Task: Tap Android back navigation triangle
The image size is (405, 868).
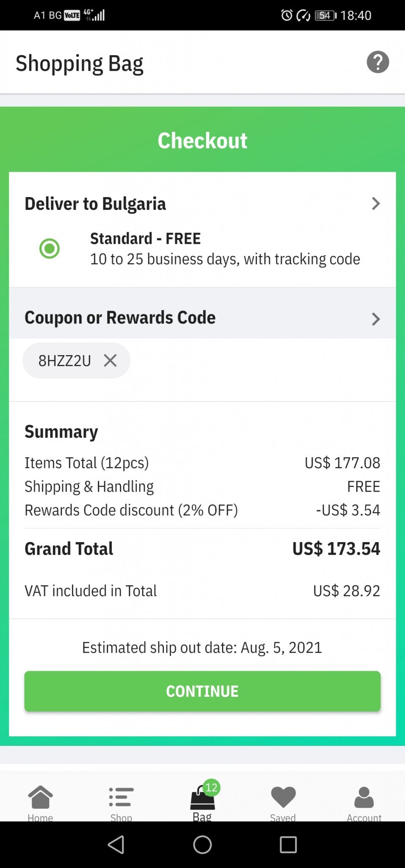Action: click(116, 845)
